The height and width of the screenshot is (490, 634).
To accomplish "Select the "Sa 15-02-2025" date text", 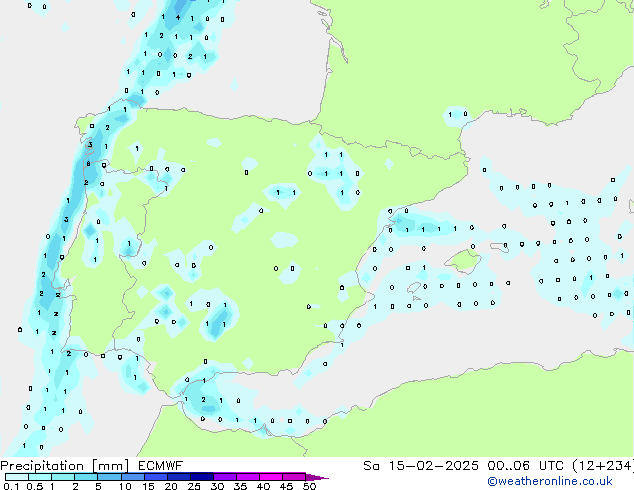I will coord(421,466).
